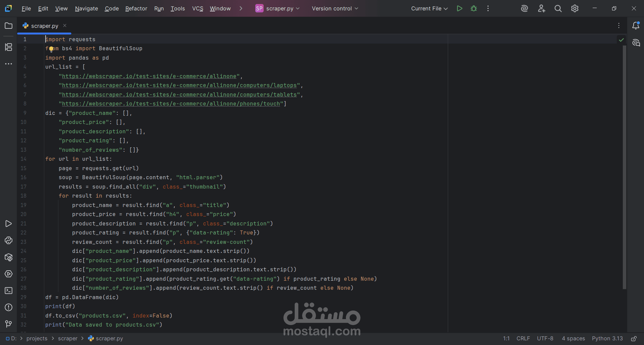Open the File menu
This screenshot has width=644, height=345.
tap(26, 8)
